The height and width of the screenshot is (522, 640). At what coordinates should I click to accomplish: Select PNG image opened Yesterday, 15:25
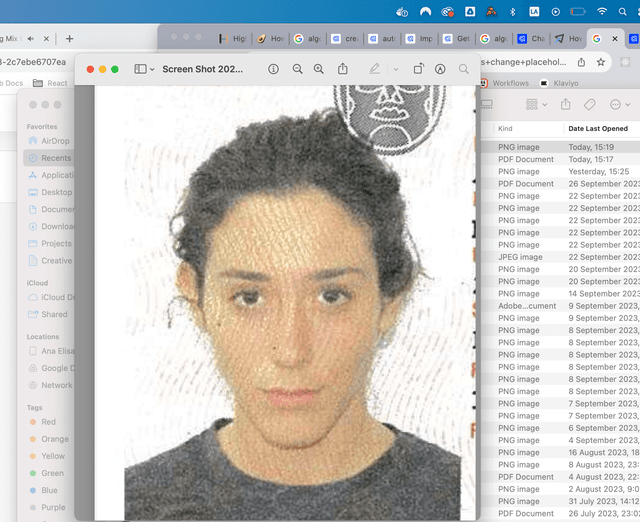pos(560,171)
